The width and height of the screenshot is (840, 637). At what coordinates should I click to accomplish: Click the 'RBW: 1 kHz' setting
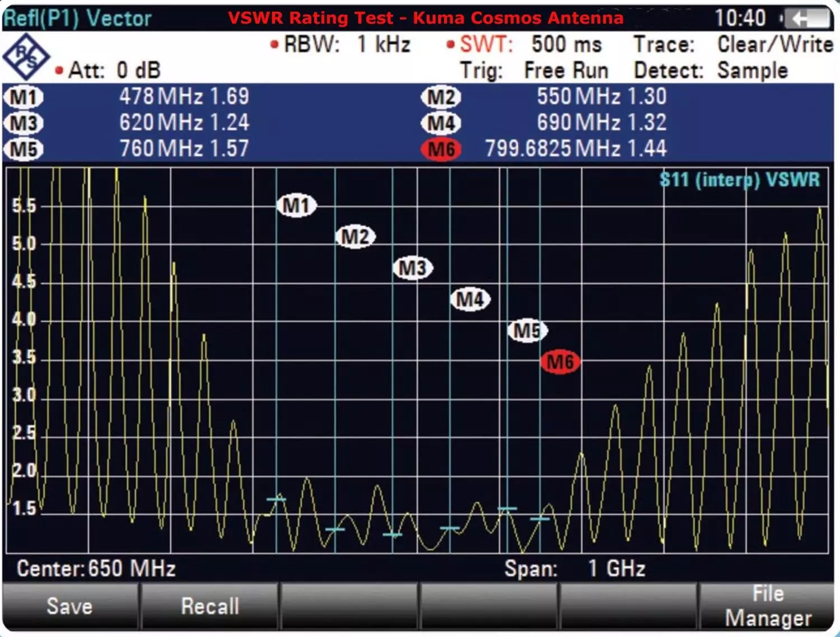pos(340,44)
